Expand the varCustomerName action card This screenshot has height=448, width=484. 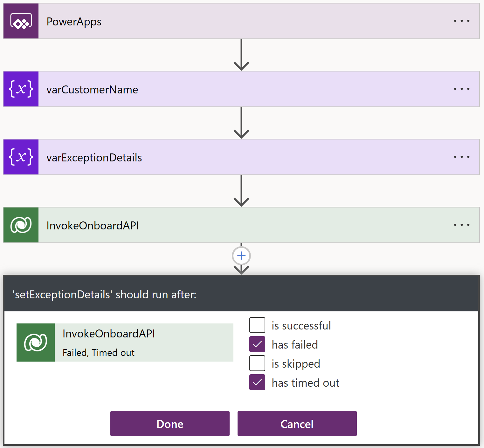click(223, 89)
